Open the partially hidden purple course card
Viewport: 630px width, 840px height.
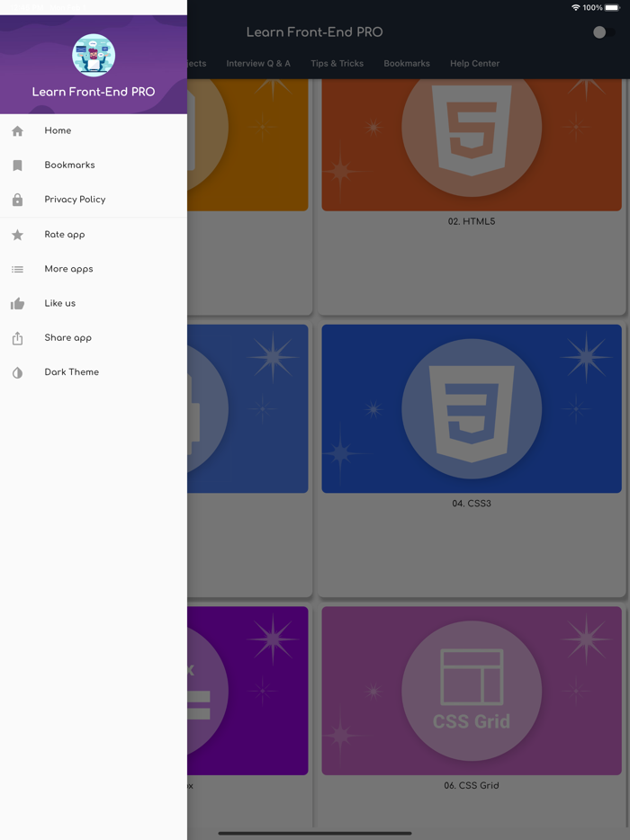pos(250,715)
